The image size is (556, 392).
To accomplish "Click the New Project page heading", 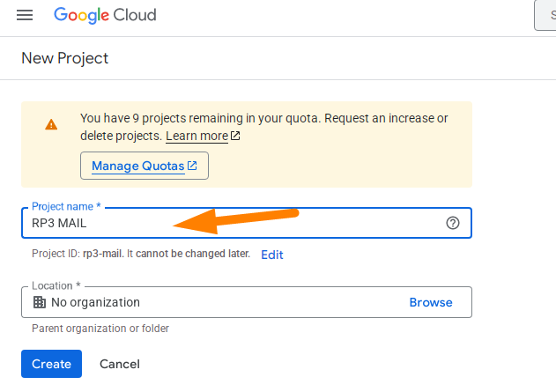I will (65, 59).
